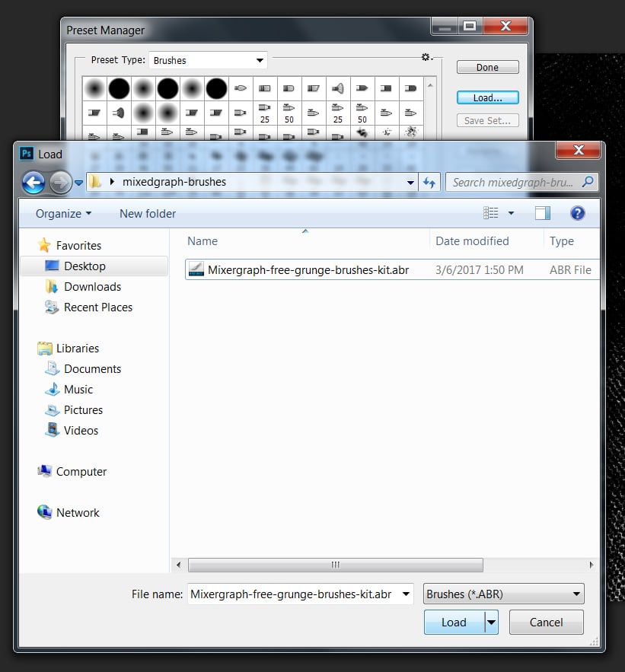
Task: Click the refresh button beside address bar
Action: tap(429, 183)
